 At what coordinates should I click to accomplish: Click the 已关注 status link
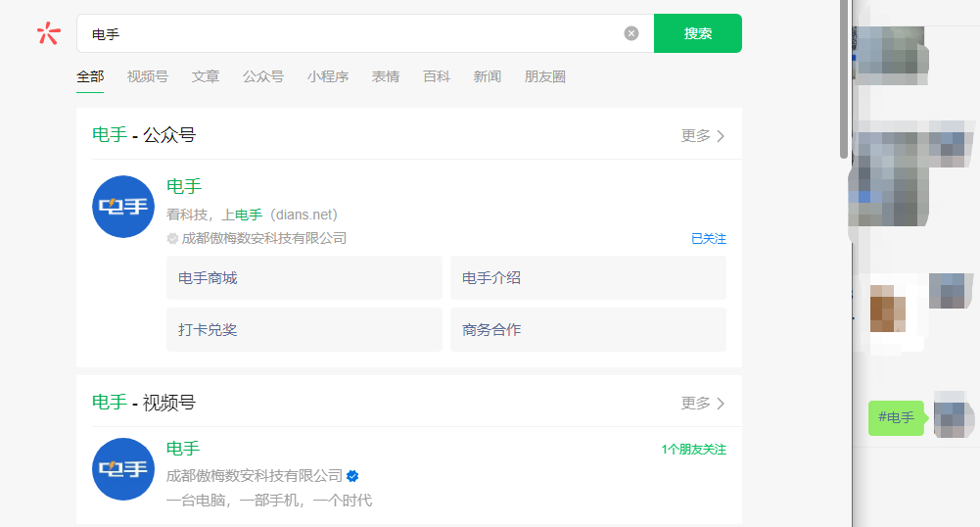click(708, 239)
